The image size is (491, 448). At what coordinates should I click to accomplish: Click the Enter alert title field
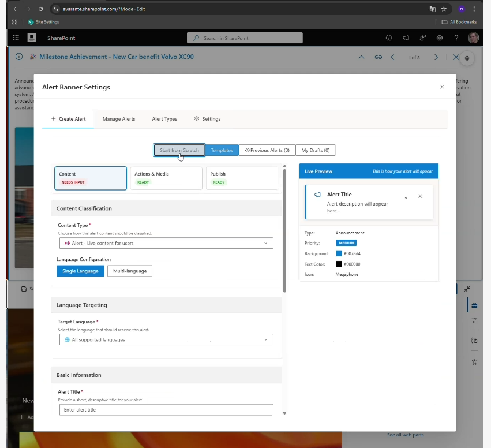click(x=166, y=410)
